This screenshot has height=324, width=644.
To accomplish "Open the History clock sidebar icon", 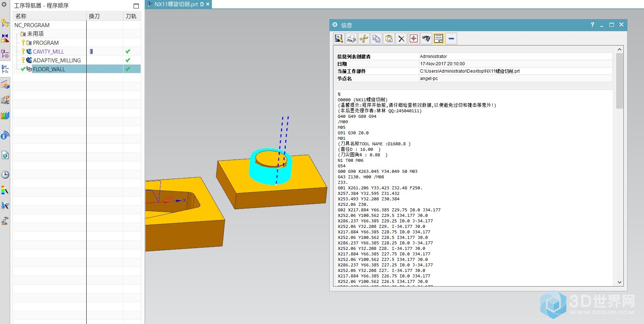I will pos(5,175).
